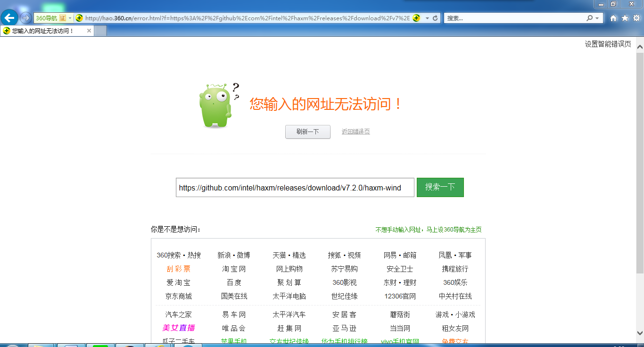Open the 赶集网 link

pyautogui.click(x=289, y=328)
